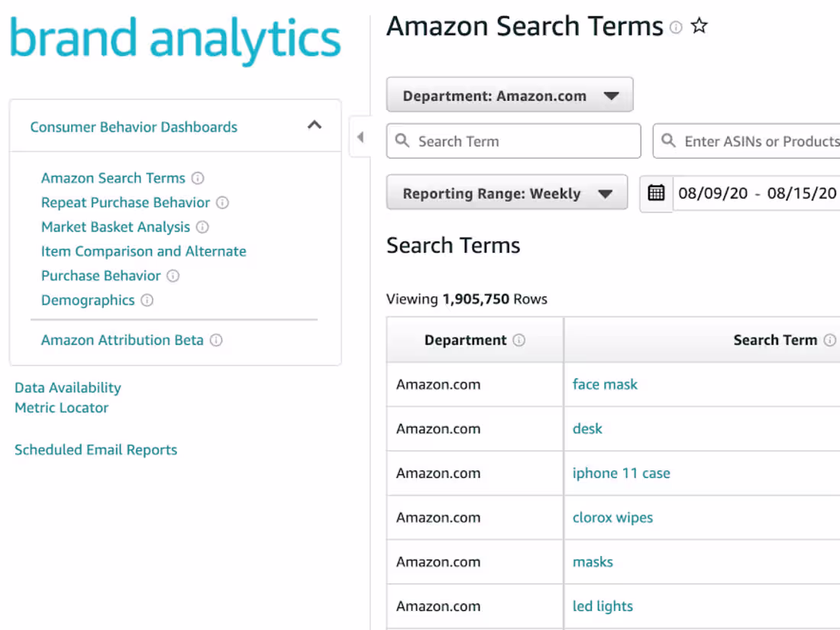Screen dimensions: 840x630
Task: Click info icon in Department column header
Action: pos(519,340)
